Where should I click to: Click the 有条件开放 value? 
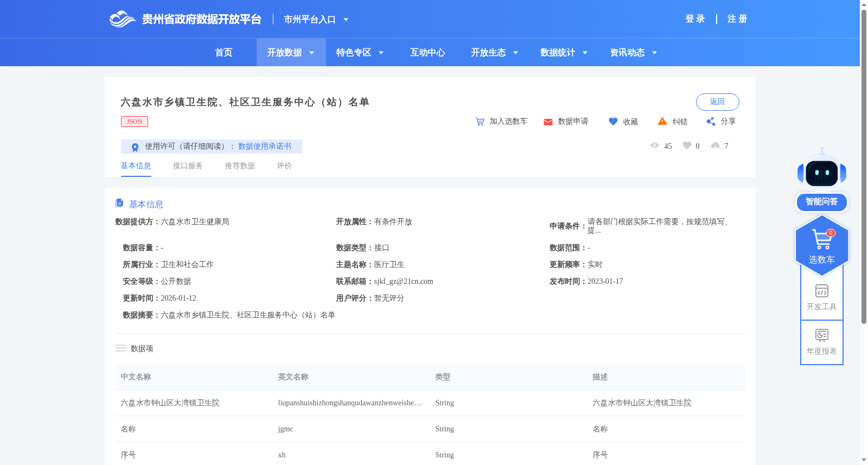point(393,222)
